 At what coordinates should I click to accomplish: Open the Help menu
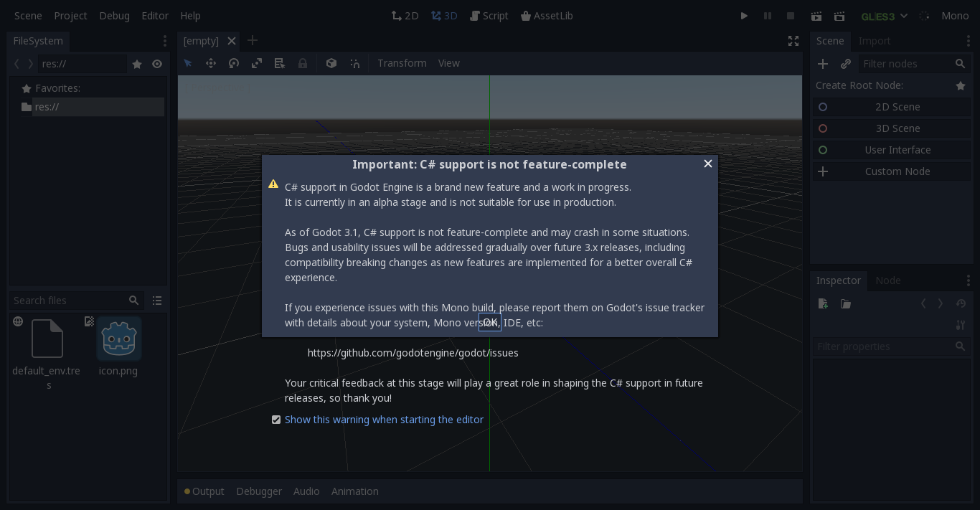coord(190,16)
